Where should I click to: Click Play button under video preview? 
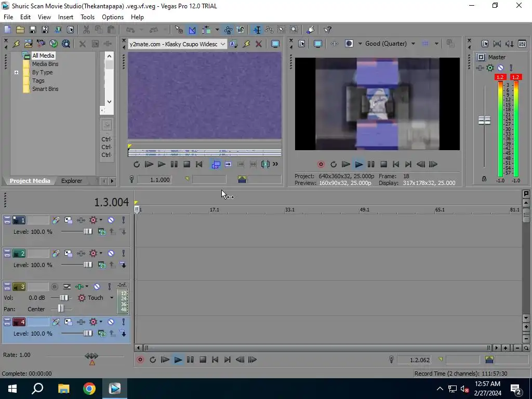358,165
